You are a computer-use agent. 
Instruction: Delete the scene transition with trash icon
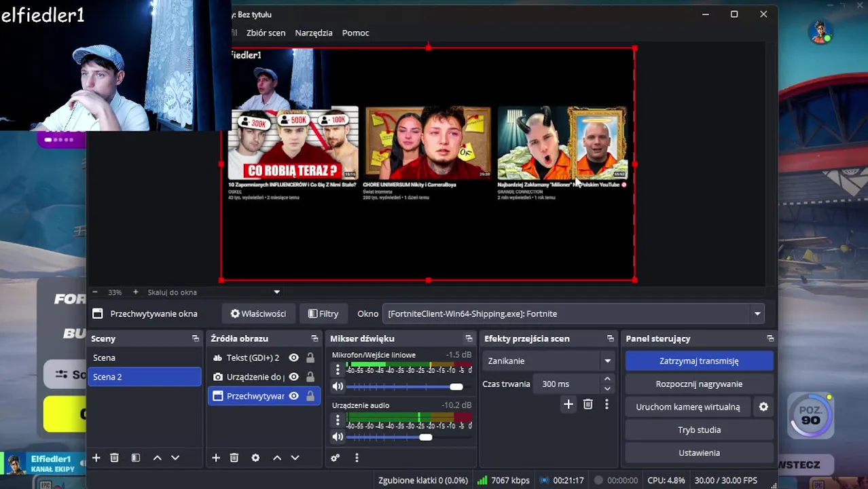pos(588,404)
